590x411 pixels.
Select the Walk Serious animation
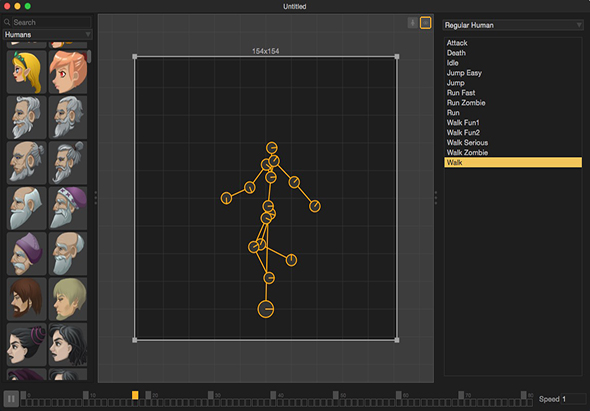coord(513,143)
